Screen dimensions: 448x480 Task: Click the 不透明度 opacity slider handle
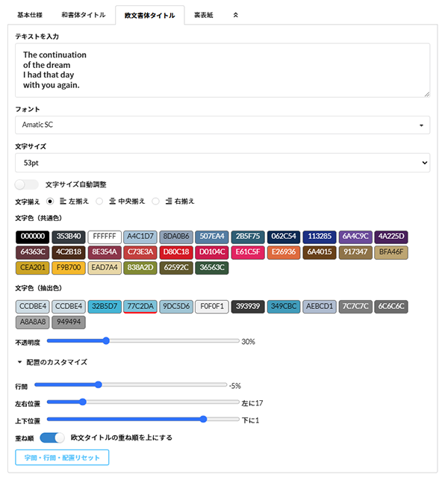pos(106,341)
